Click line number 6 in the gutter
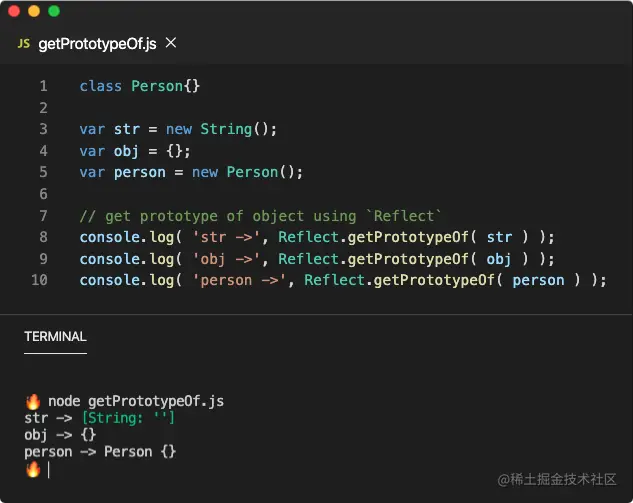This screenshot has height=503, width=633. (x=44, y=194)
